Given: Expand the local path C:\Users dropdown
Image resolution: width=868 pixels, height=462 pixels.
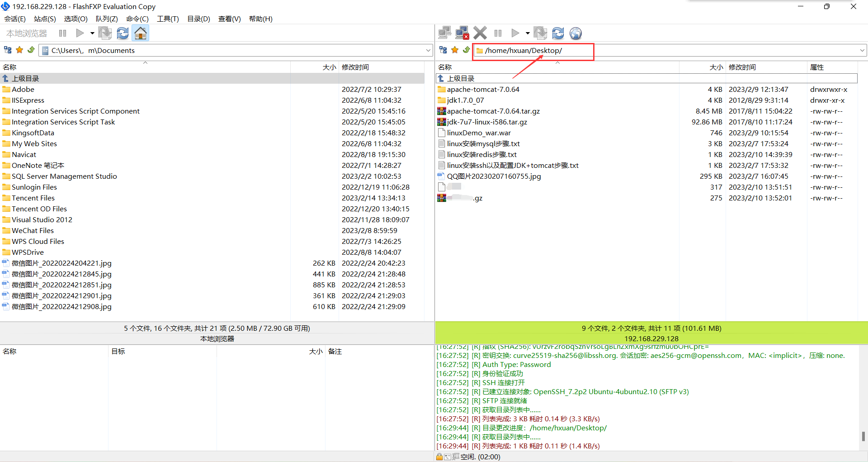Looking at the screenshot, I should pyautogui.click(x=428, y=50).
